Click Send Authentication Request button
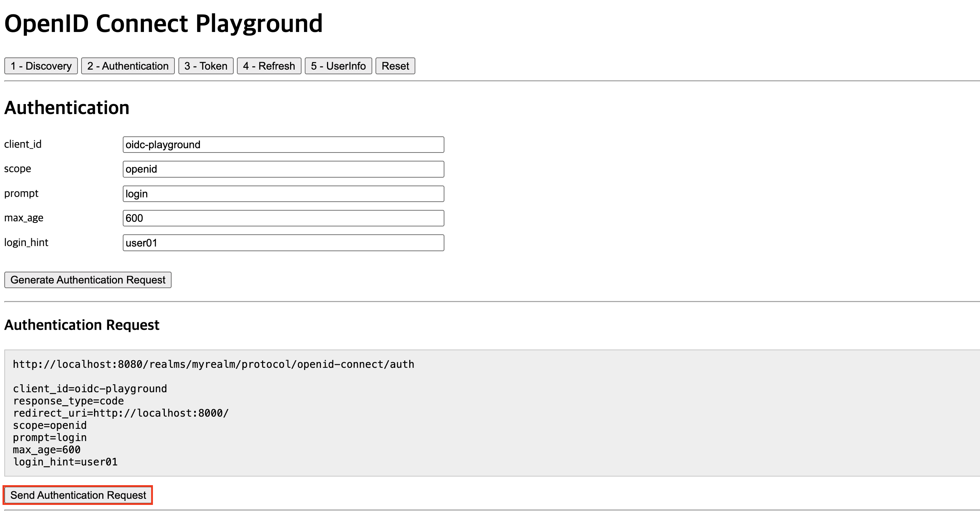The width and height of the screenshot is (980, 511). [78, 495]
